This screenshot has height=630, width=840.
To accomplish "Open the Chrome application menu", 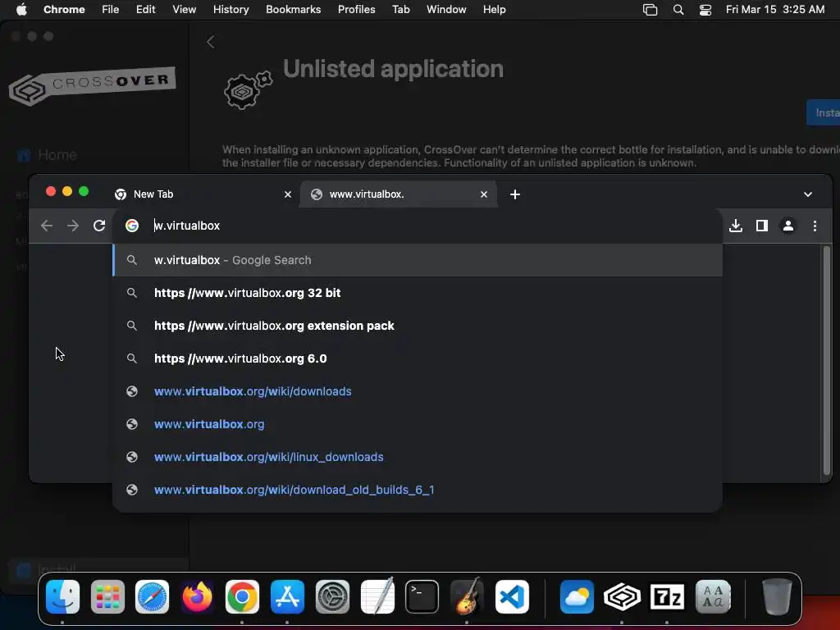I will [x=64, y=9].
